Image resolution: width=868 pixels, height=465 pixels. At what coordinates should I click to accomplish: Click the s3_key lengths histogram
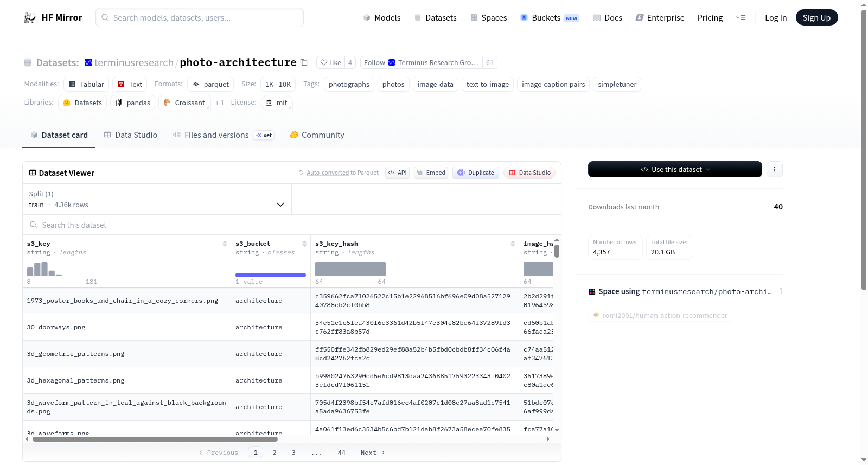[62, 269]
